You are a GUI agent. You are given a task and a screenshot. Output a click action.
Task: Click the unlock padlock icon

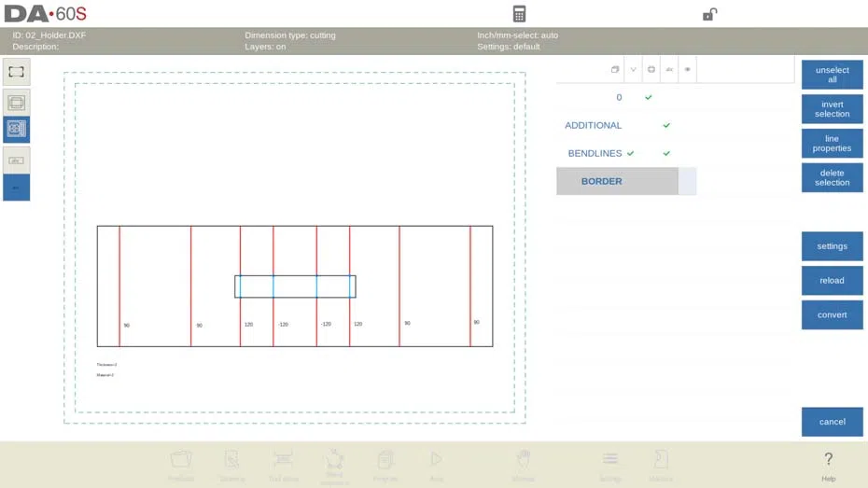[x=709, y=14]
